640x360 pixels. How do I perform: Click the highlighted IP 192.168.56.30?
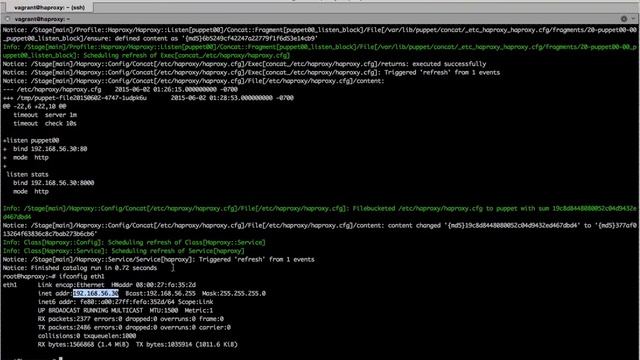click(96, 293)
